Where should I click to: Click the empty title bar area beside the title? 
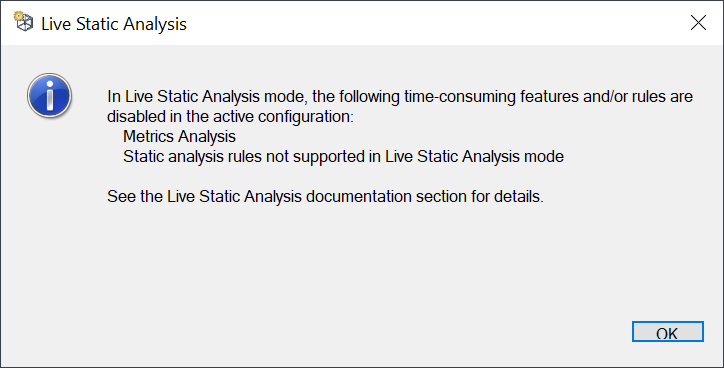coord(434,23)
